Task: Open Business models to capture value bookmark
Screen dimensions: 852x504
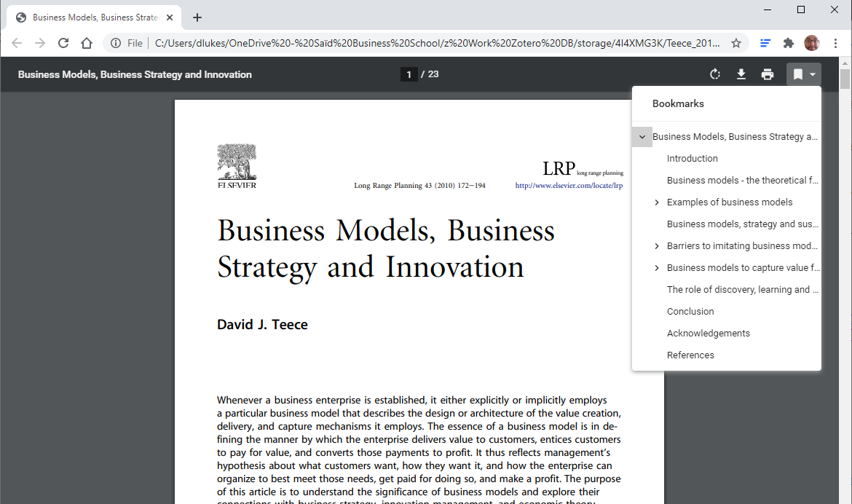Action: click(743, 267)
